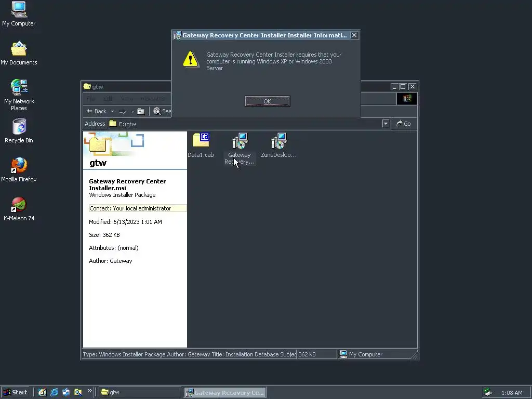Open My Documents desktop icon
This screenshot has height=399, width=532.
coord(19,54)
